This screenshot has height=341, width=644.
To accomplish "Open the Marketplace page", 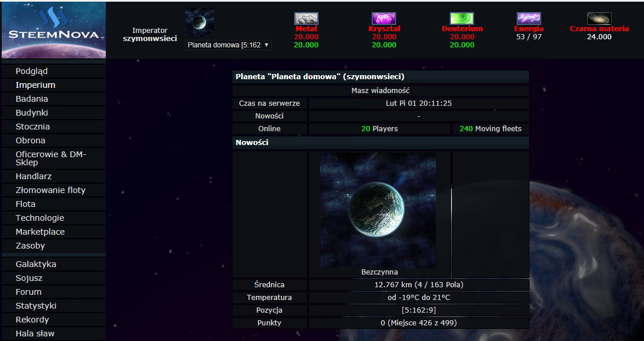I will (40, 232).
